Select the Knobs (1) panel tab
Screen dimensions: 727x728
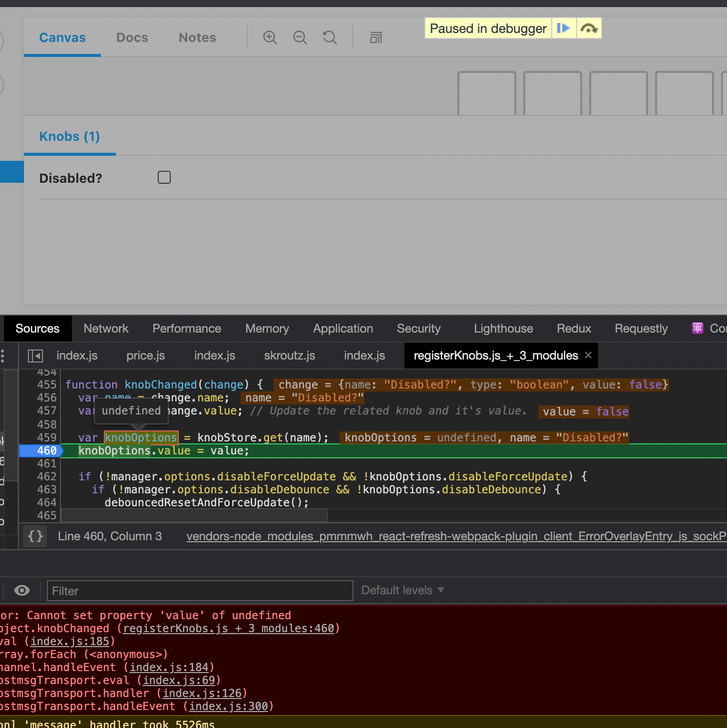[69, 136]
